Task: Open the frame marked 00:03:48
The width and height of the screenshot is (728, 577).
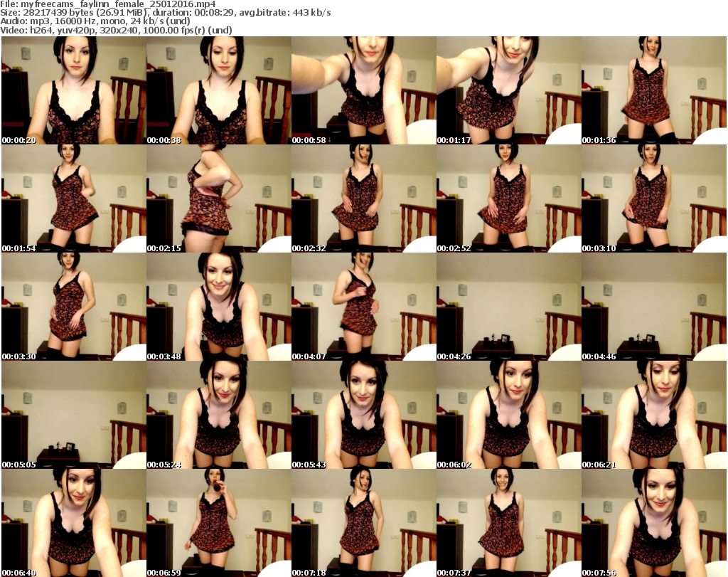Action: click(x=219, y=307)
